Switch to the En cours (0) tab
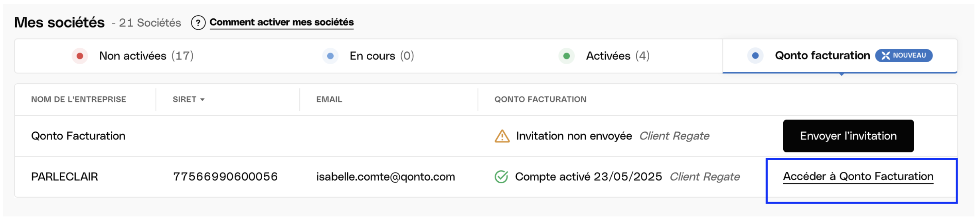 coord(368,56)
